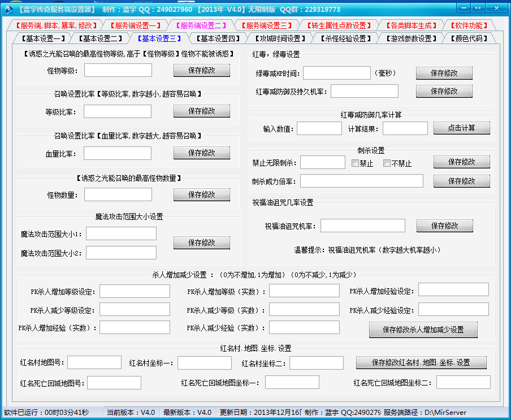
Task: Click the app icon in the title bar
Action: tap(8, 9)
